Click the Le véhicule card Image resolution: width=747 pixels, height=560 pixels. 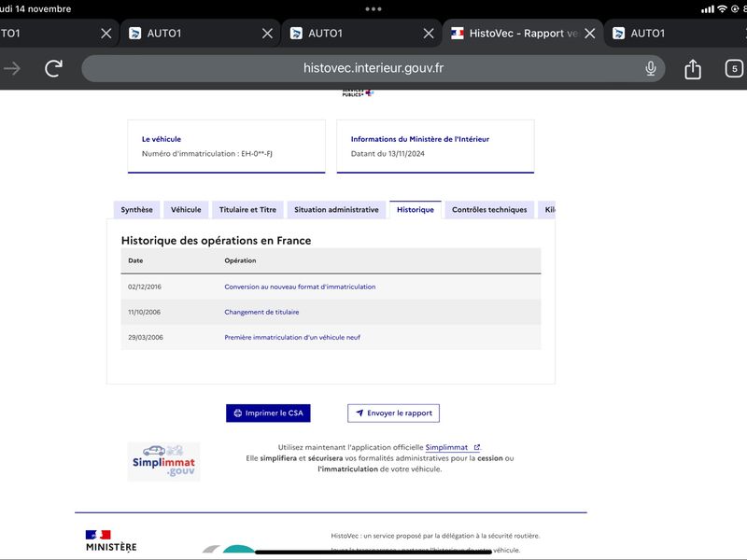pos(226,147)
